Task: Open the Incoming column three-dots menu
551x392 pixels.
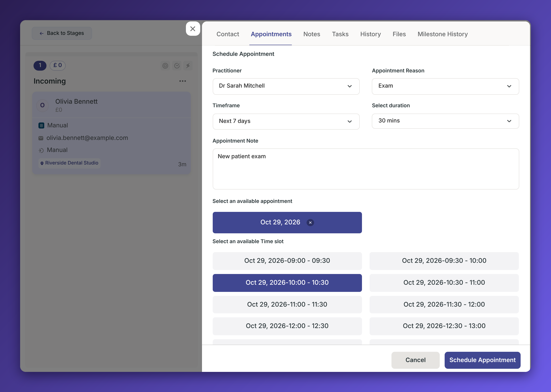Action: pyautogui.click(x=183, y=81)
